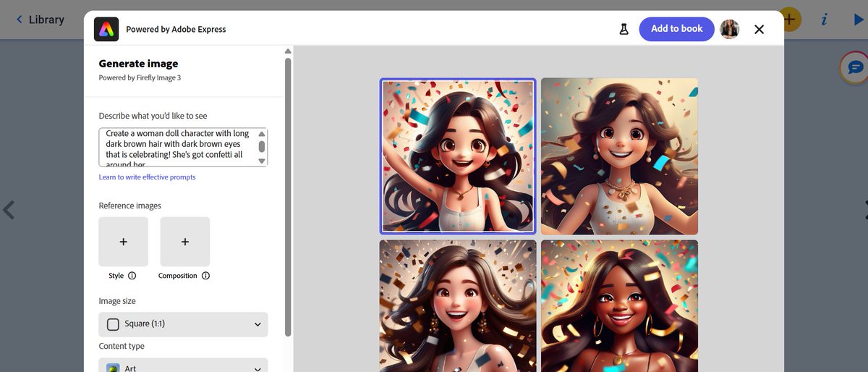Select the top-right generated doll image
The image size is (868, 372).
pyautogui.click(x=620, y=156)
